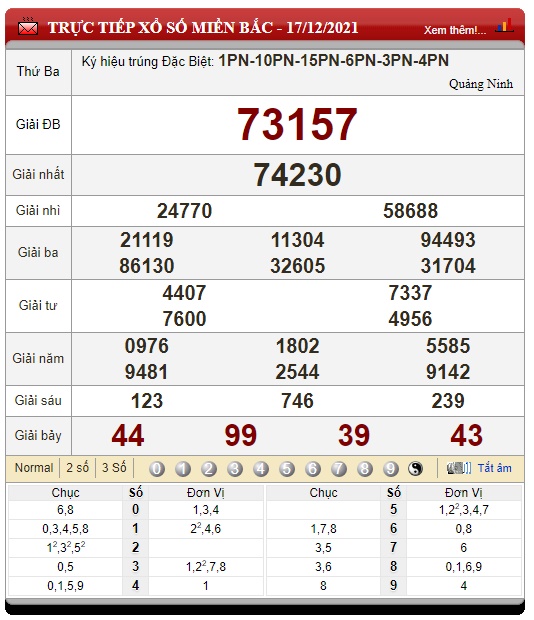Image resolution: width=534 pixels, height=620 pixels.
Task: Click the speaker sound icon
Action: coord(459,468)
